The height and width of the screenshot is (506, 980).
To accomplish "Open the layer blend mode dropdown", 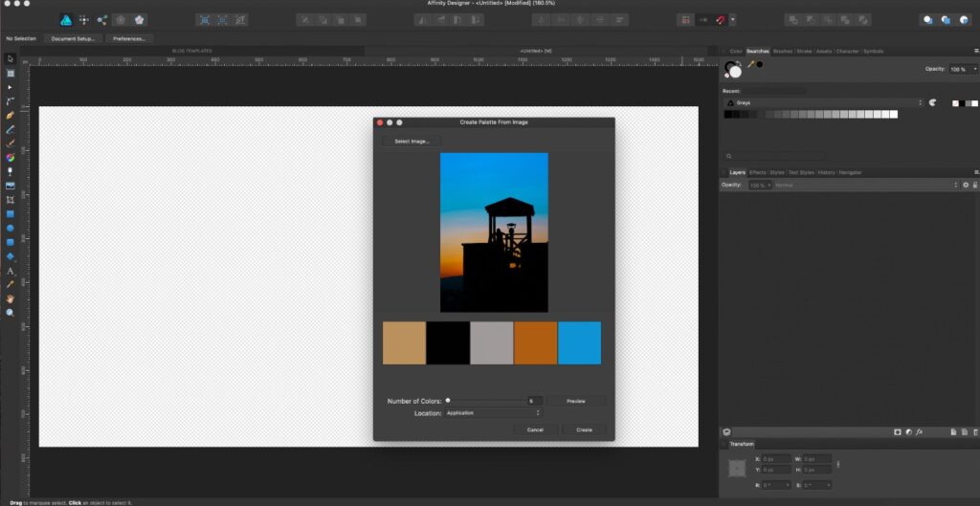I will pos(866,186).
